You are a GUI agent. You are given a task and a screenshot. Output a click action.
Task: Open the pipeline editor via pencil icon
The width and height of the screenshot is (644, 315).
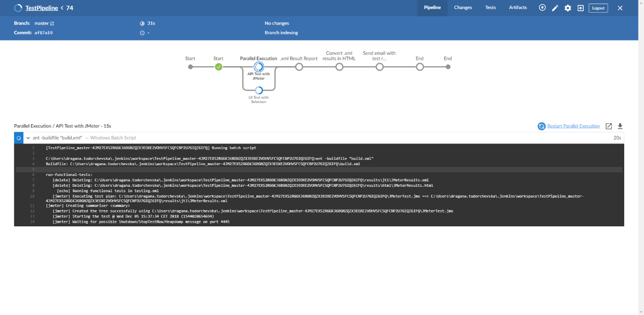pos(555,8)
